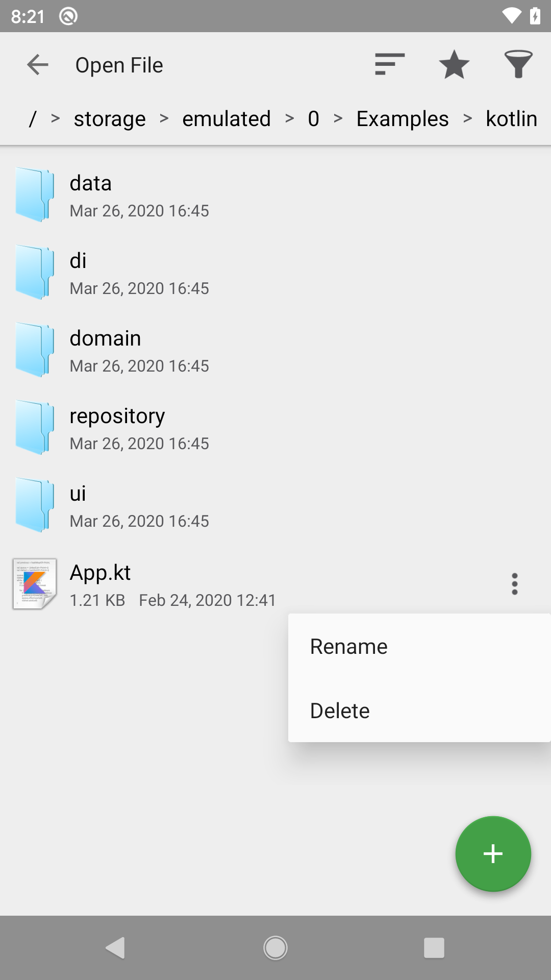Open the sort options icon
The image size is (551, 980).
pos(390,65)
